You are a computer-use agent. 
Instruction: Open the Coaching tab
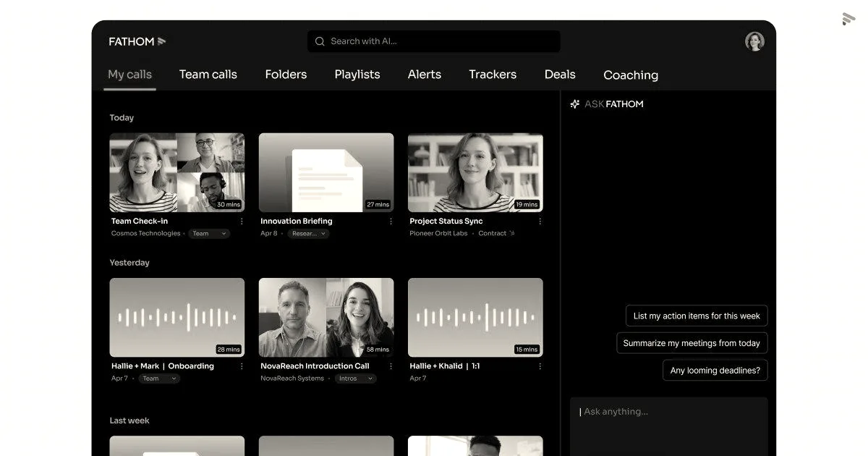pos(631,75)
